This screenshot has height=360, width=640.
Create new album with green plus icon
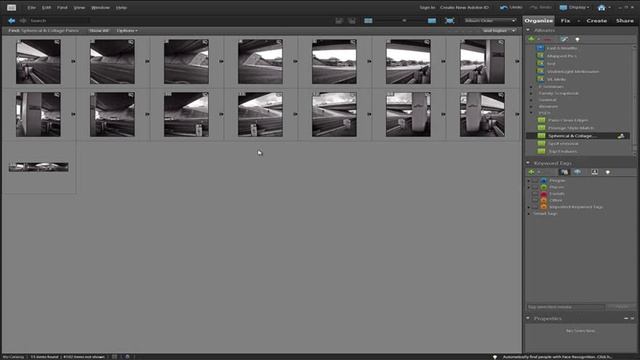click(x=531, y=39)
